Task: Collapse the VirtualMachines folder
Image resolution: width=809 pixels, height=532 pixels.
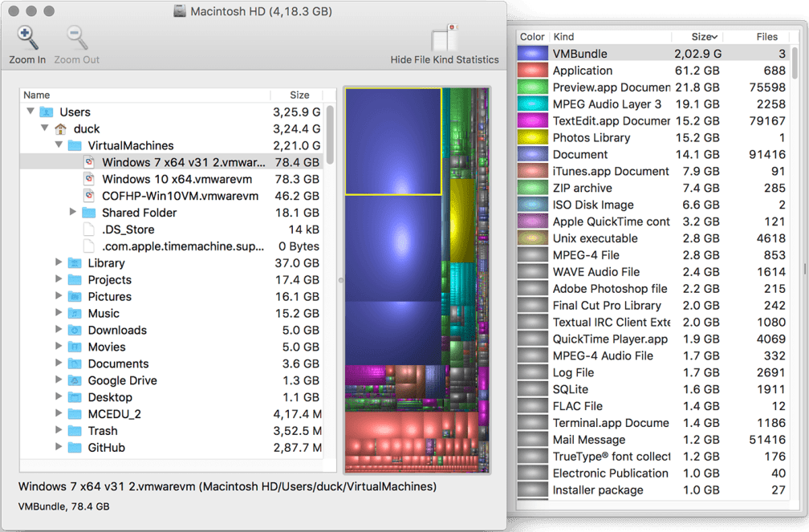Action: 59,145
